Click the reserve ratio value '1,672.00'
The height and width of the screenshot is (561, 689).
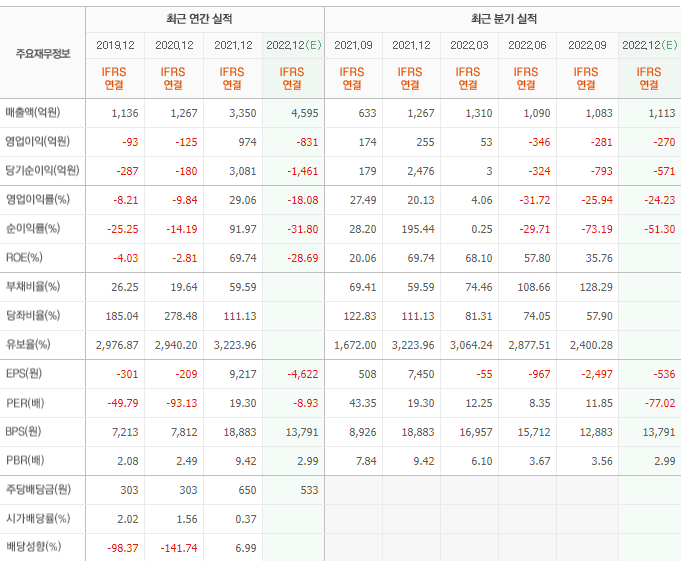[355, 345]
